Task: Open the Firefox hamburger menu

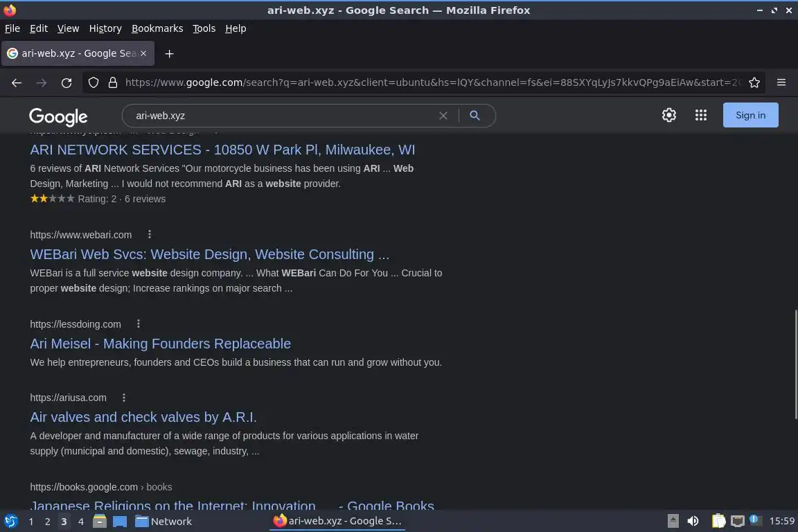Action: [781, 82]
